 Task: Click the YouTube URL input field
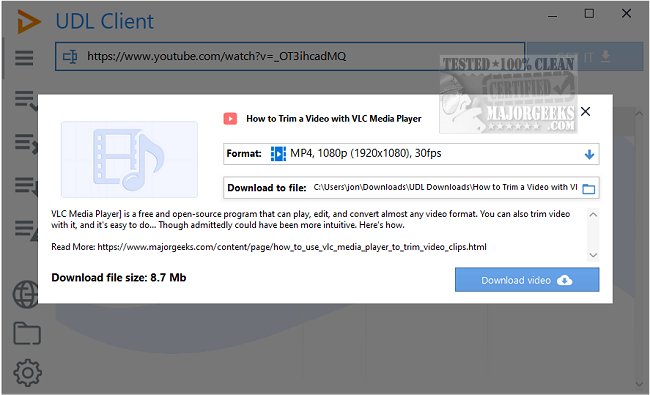point(290,56)
